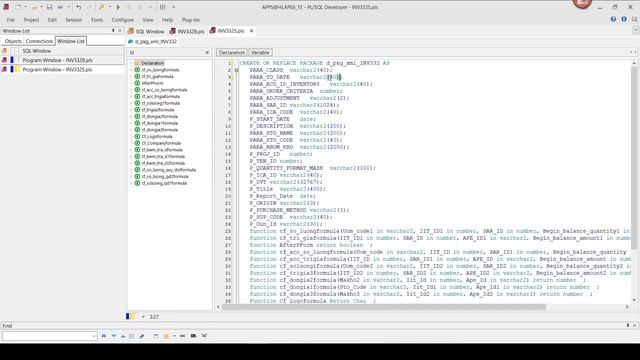640x360 pixels.
Task: Pin the Window List panel
Action: 113,31
